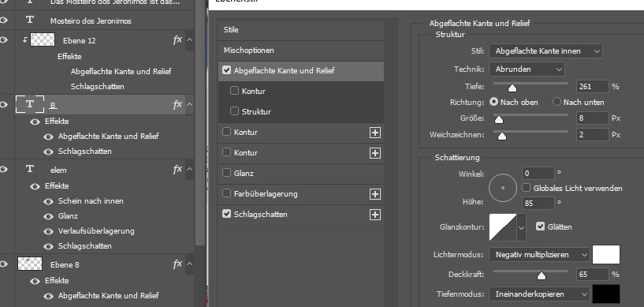Viewport: 644px width, 307px height.
Task: Click the fx icon on elem layer
Action: (x=177, y=170)
